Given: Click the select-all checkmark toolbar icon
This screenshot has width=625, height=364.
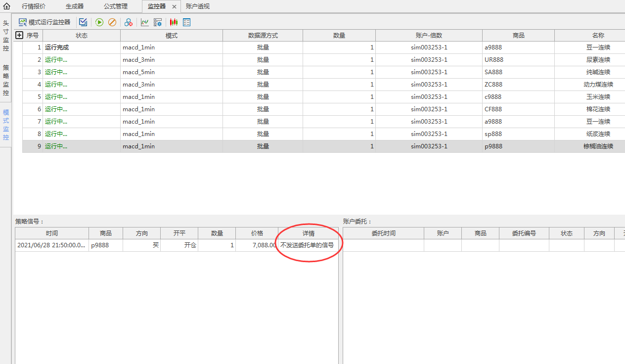Looking at the screenshot, I should [83, 22].
